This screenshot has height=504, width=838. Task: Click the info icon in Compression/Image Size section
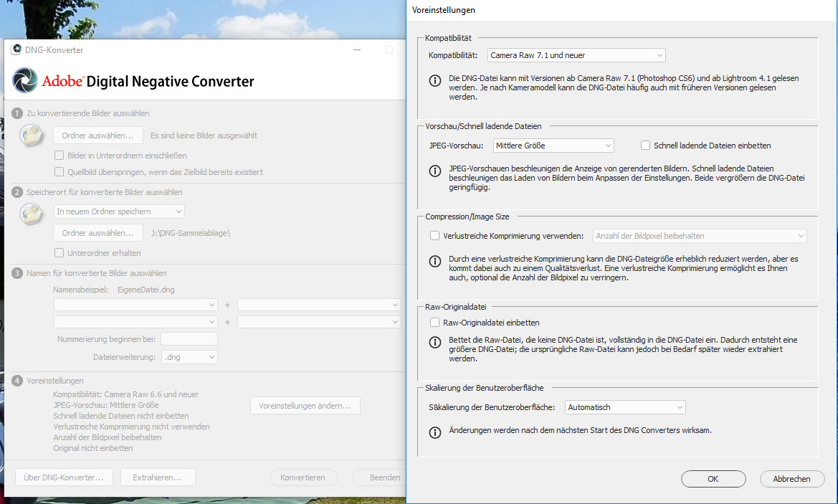pyautogui.click(x=434, y=261)
